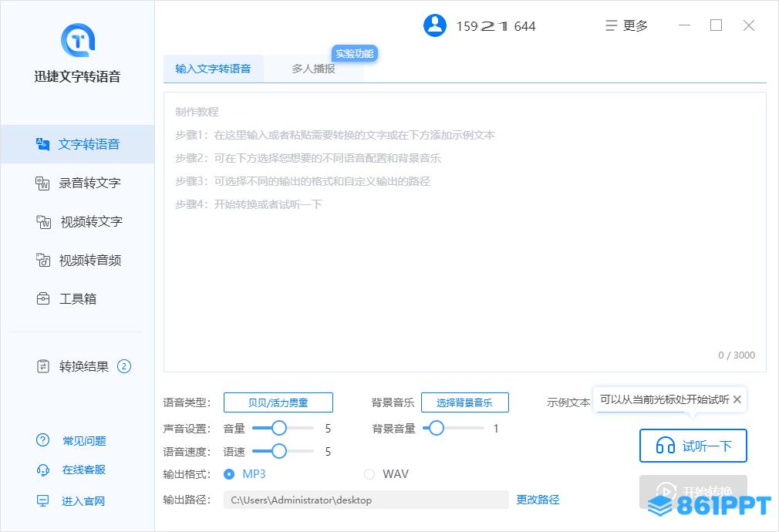The image size is (779, 532).
Task: Click the 背景音量 value 1
Action: point(496,428)
